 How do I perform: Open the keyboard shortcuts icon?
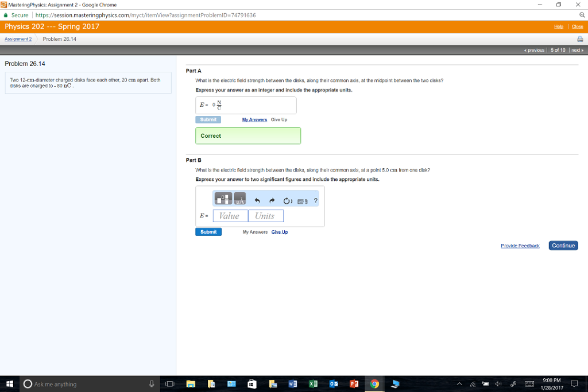click(x=302, y=201)
